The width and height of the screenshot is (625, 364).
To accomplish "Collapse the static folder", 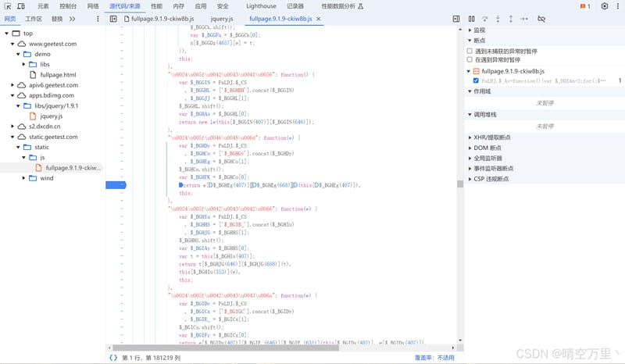I will pos(18,147).
